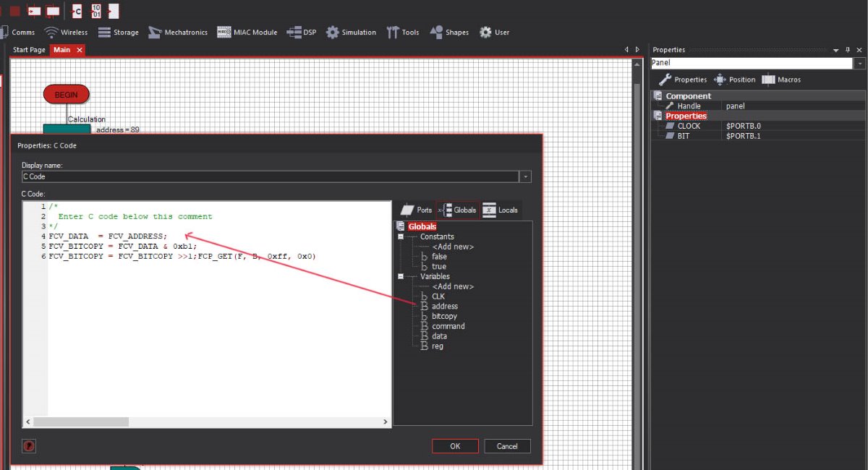Close the Main tab
This screenshot has height=470, width=868.
[80, 50]
